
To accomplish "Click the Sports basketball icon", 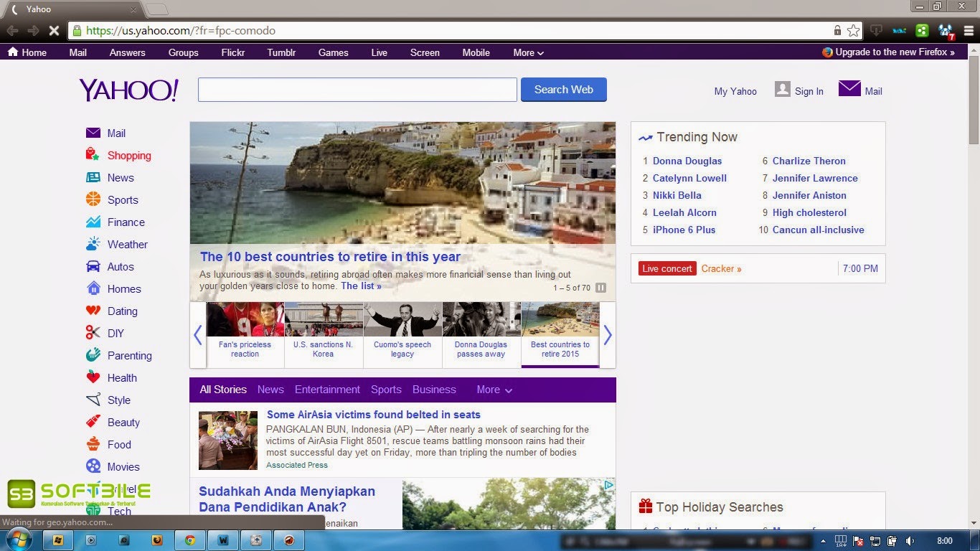I will coord(93,199).
